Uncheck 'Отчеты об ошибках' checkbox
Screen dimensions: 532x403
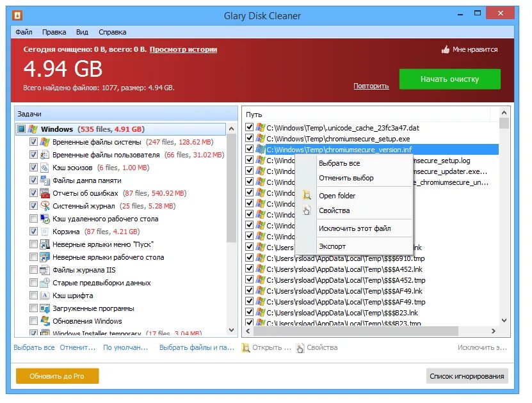click(33, 193)
